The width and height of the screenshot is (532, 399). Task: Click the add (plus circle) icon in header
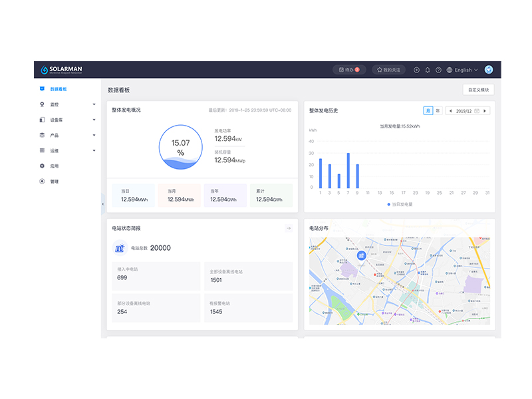point(416,70)
